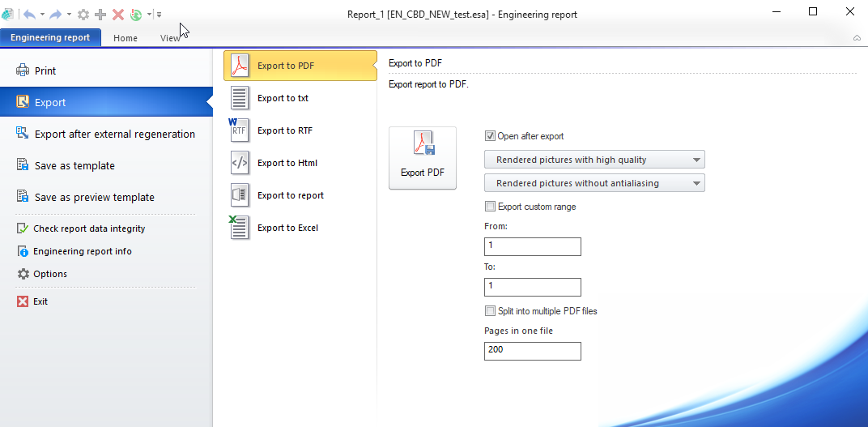868x427 pixels.
Task: Click the From page number field
Action: tap(532, 246)
